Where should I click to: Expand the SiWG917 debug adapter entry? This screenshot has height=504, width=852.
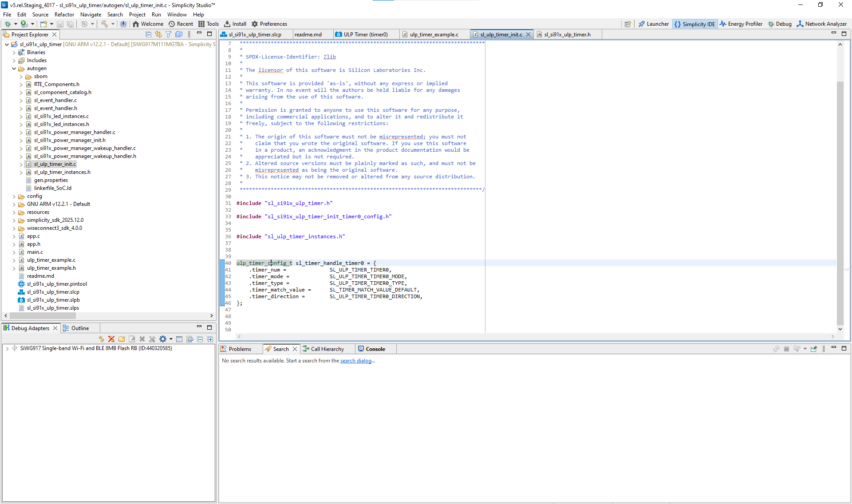tap(7, 348)
